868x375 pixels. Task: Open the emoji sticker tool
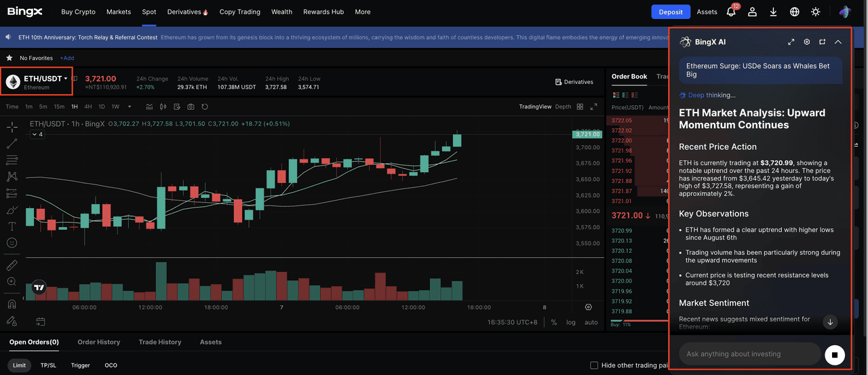pos(12,243)
